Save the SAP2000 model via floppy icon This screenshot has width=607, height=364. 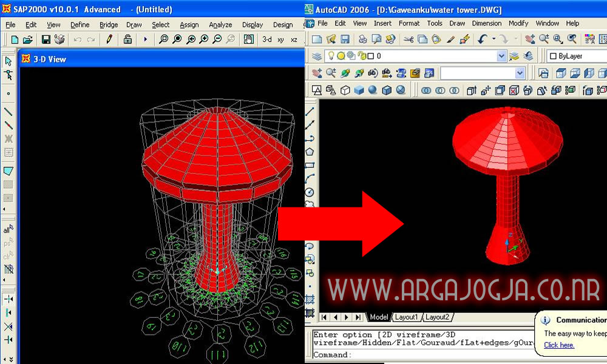point(46,39)
